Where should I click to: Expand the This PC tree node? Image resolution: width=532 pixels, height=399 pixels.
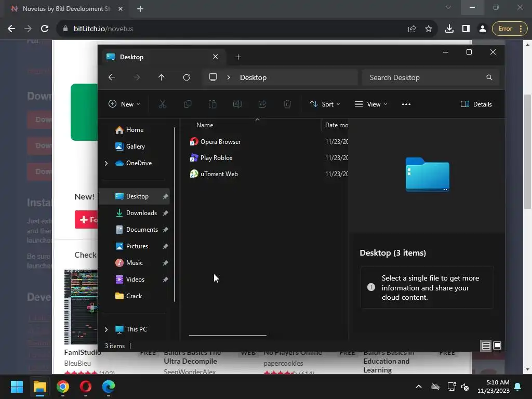[x=106, y=329]
